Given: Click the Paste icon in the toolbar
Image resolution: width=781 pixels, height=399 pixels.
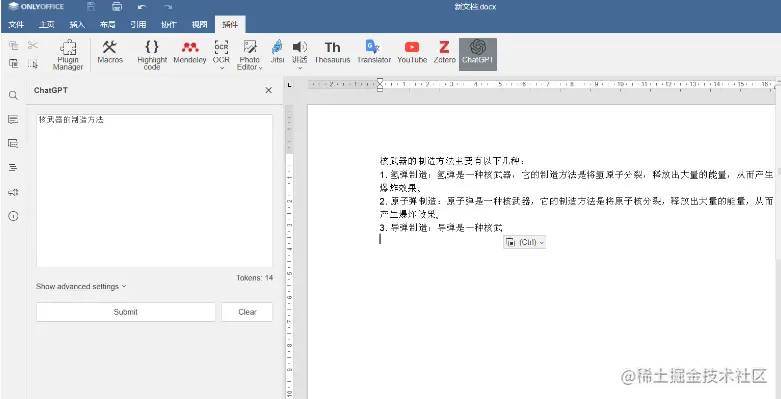Looking at the screenshot, I should click(x=14, y=63).
